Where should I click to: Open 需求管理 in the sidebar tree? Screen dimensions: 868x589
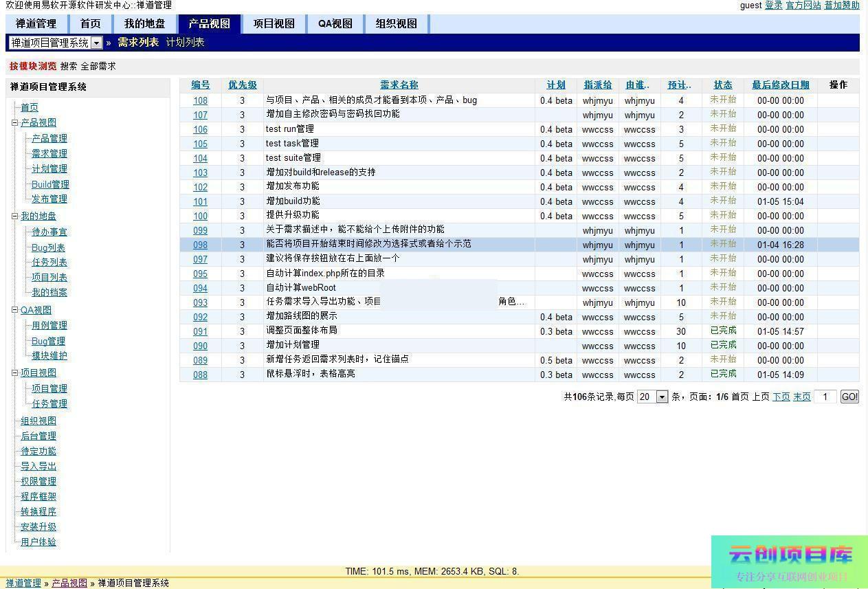coord(49,153)
